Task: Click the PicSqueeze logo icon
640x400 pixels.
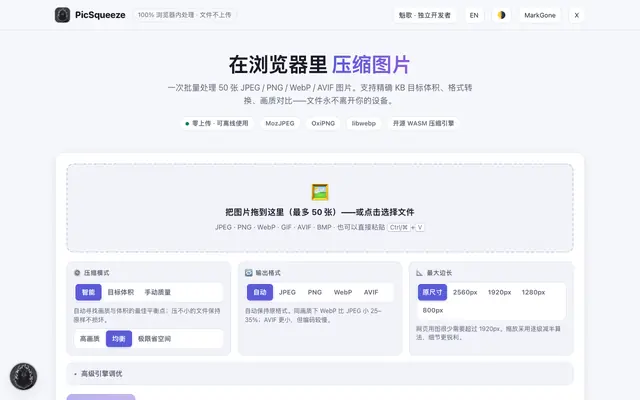Action: coord(62,15)
